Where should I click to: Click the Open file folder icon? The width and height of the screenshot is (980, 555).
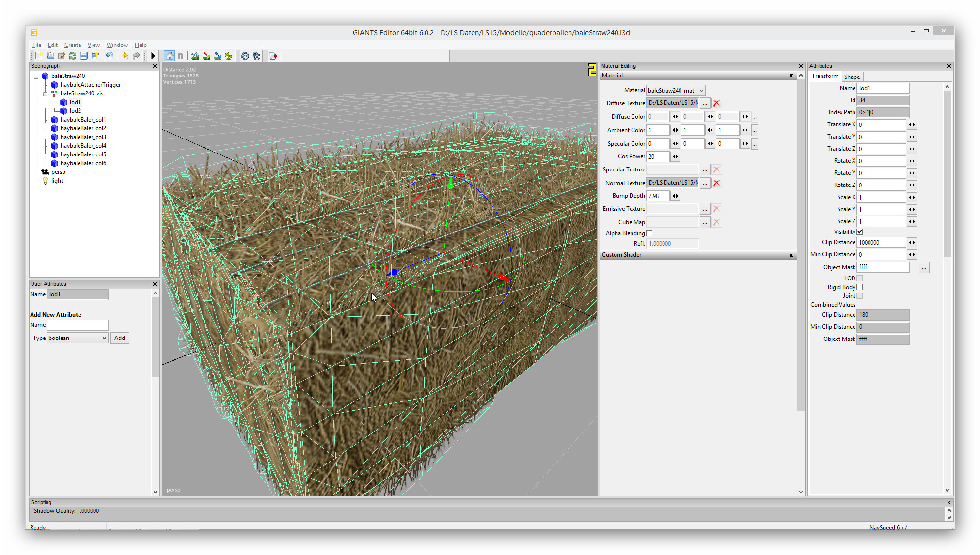50,56
